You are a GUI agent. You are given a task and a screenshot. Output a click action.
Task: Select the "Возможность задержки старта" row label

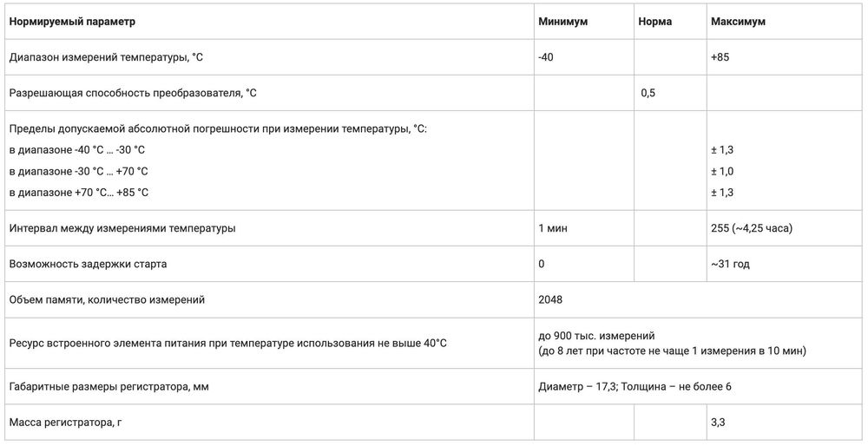click(88, 264)
